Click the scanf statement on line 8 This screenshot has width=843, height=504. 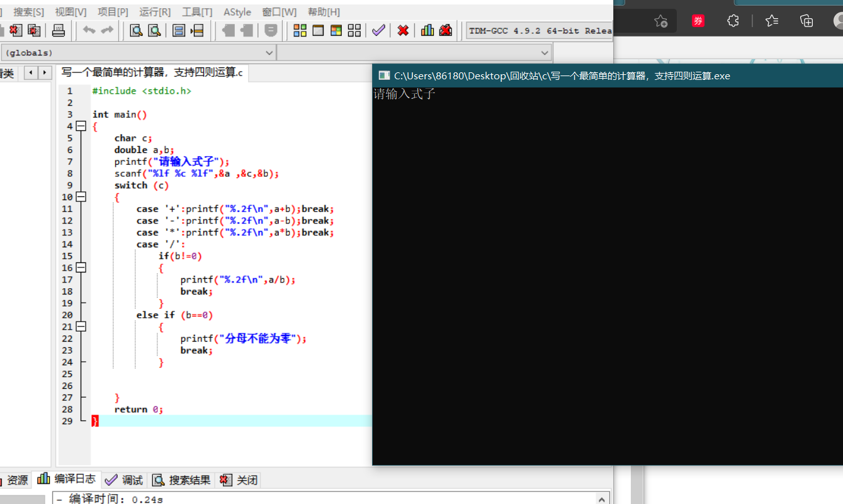click(x=196, y=174)
